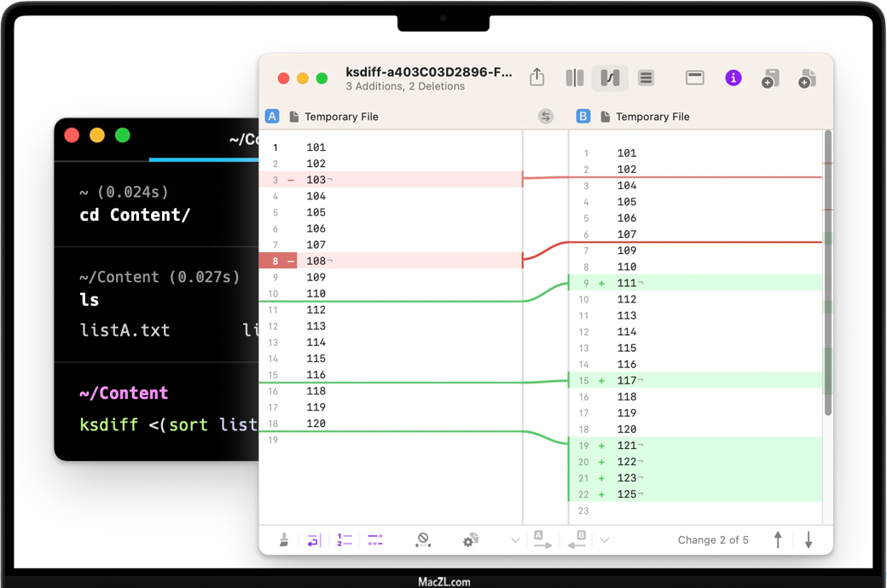Screen dimensions: 887x588
Task: Click the syntax highlighting brush icon
Action: click(284, 540)
